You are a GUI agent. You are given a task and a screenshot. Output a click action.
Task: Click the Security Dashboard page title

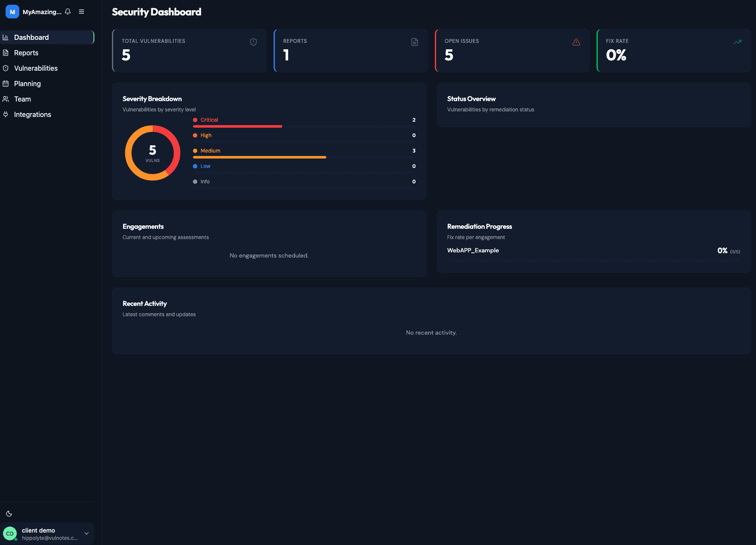157,12
